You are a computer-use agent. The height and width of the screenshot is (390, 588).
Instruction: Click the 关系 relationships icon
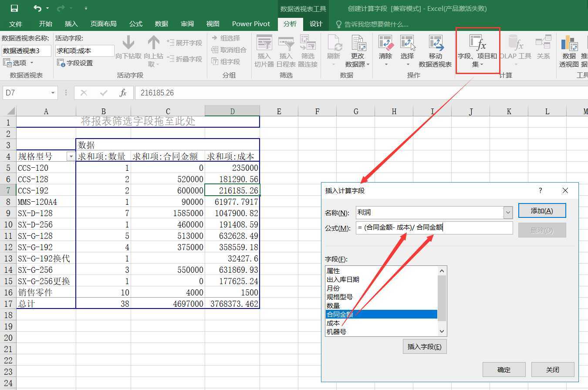coord(543,43)
